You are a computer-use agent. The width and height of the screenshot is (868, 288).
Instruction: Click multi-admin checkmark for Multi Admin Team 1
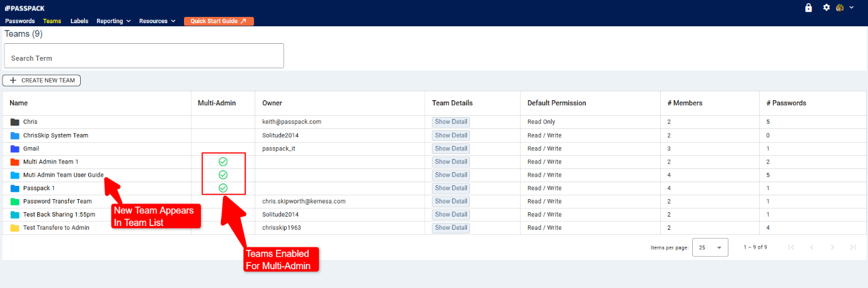[223, 162]
